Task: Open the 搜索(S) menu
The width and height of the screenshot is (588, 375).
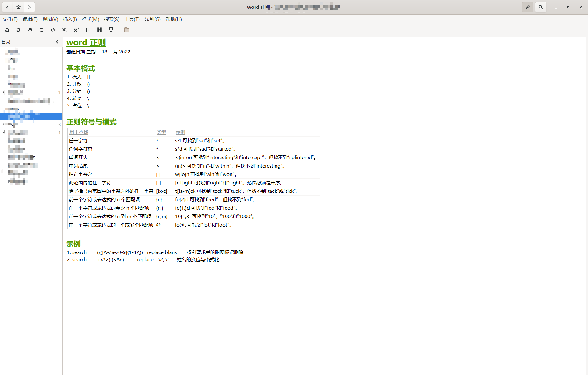Action: click(x=112, y=19)
